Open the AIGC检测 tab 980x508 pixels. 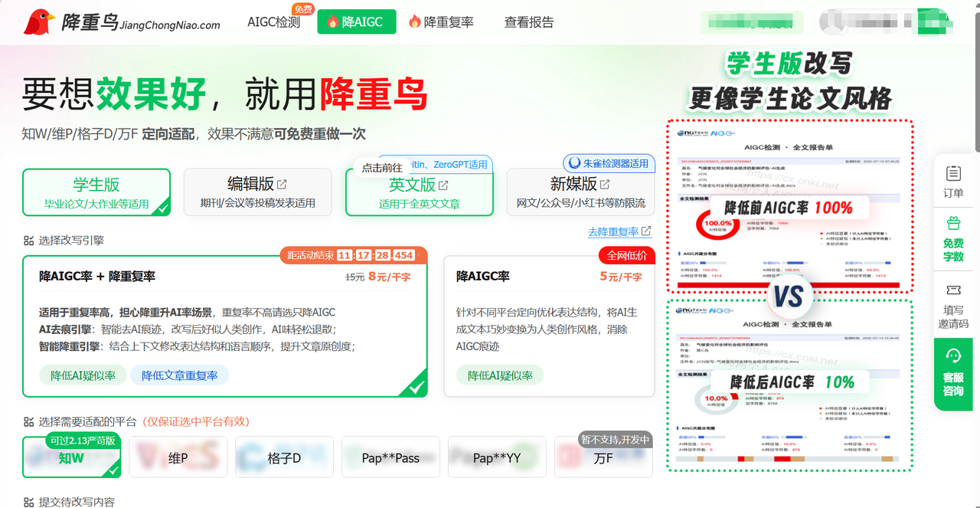tap(273, 22)
